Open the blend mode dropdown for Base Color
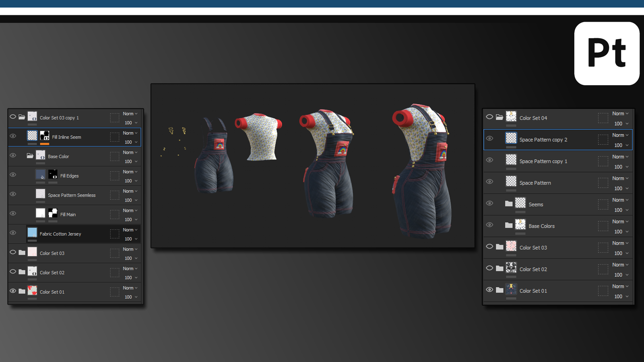This screenshot has width=644, height=362. (129, 152)
